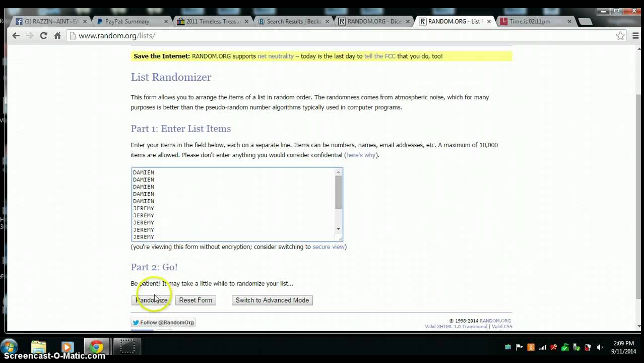Open the Chrome menu hamburger icon
Viewport: 644px width, 363px height.
(x=635, y=36)
